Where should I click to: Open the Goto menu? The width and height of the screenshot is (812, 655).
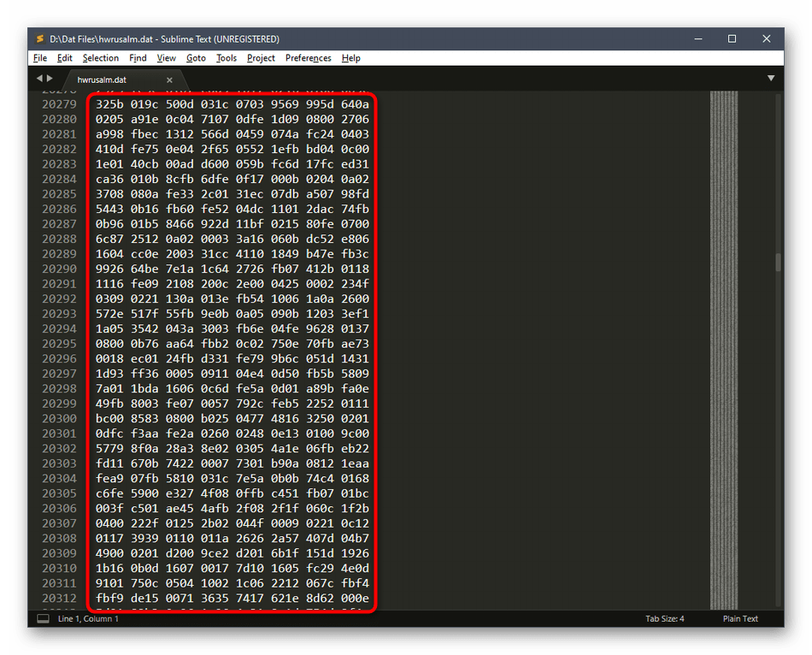point(196,58)
